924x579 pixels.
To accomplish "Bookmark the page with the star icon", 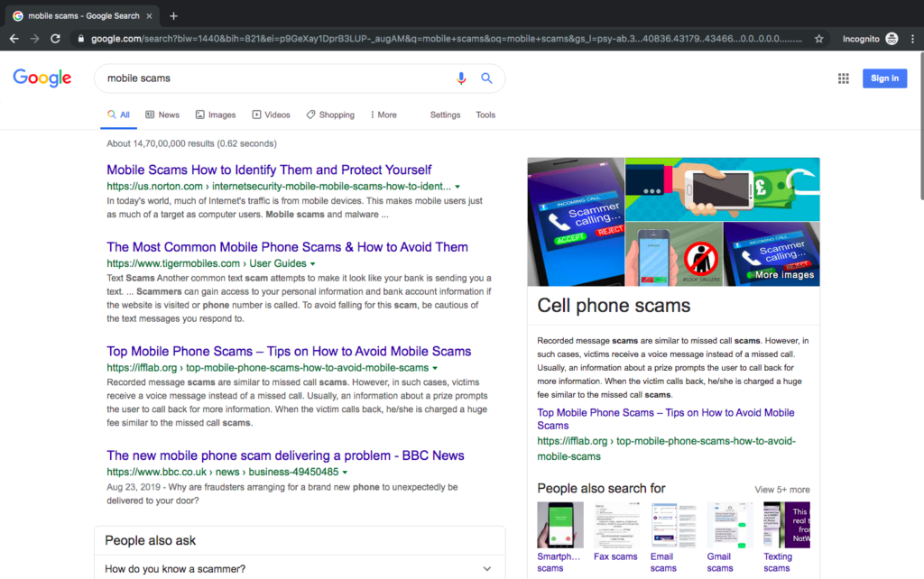I will 818,39.
